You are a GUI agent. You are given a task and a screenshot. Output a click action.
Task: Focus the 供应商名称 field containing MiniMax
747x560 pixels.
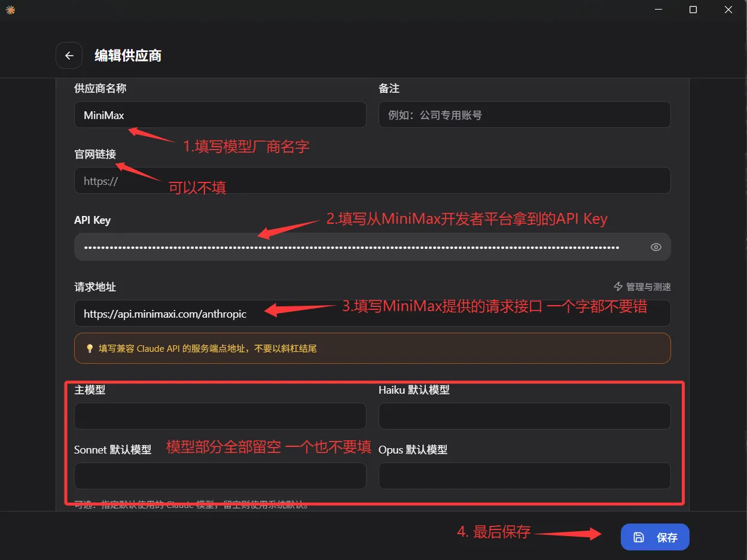(219, 115)
